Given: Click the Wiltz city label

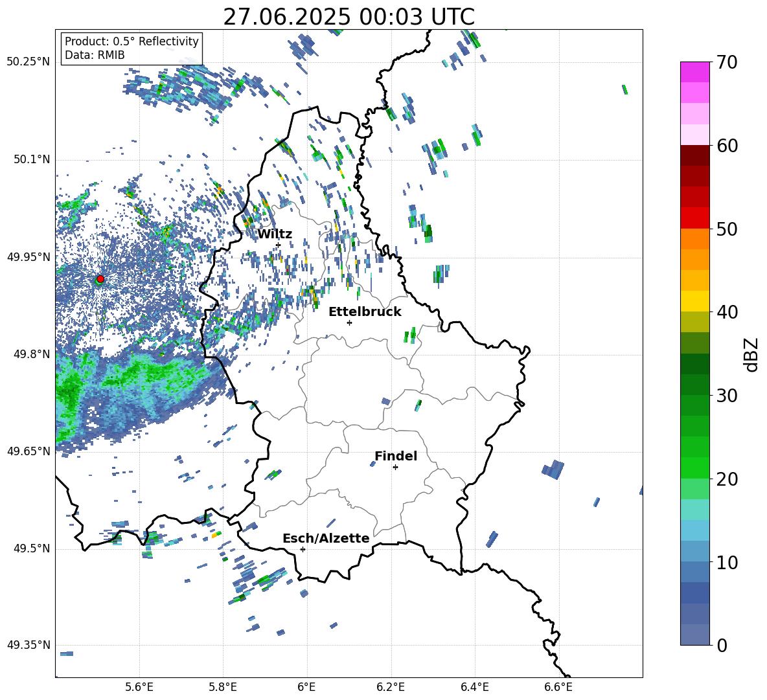Looking at the screenshot, I should click(x=275, y=234).
